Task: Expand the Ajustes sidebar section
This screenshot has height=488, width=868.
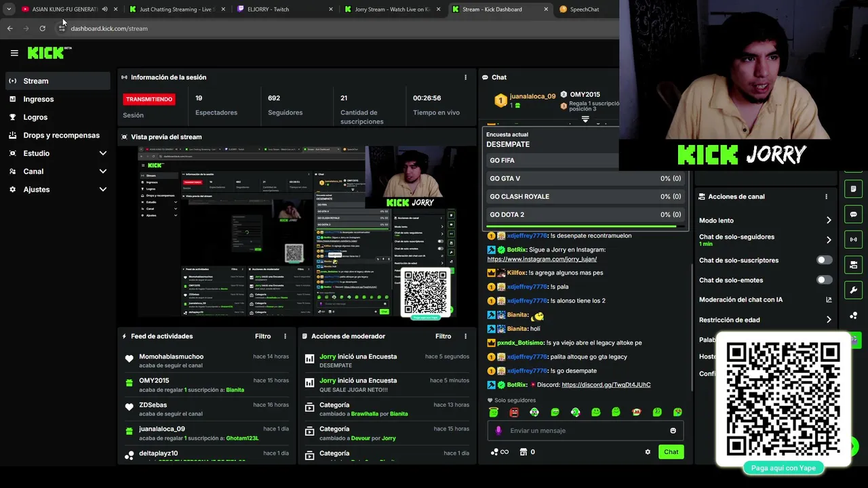Action: click(103, 189)
